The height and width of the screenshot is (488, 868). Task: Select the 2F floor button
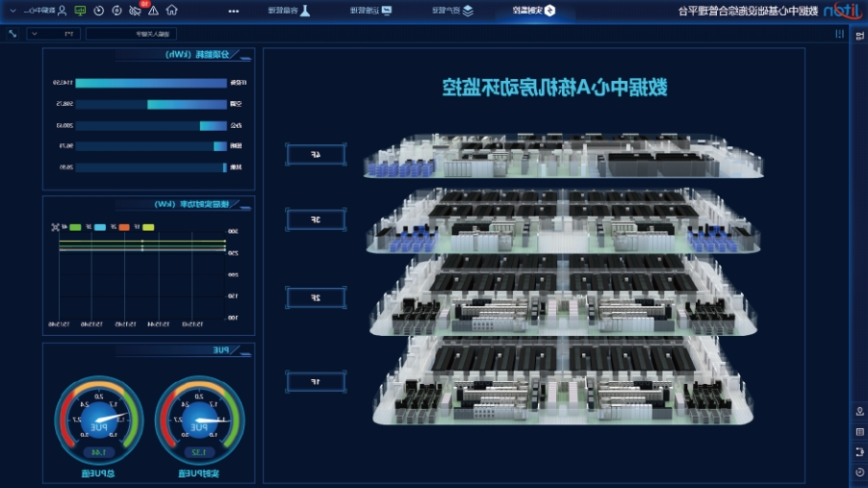tap(316, 299)
